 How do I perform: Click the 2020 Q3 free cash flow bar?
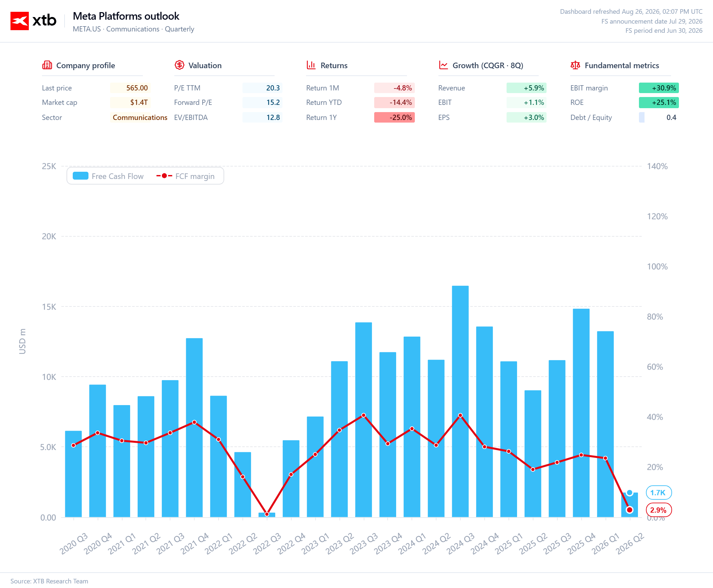point(73,474)
